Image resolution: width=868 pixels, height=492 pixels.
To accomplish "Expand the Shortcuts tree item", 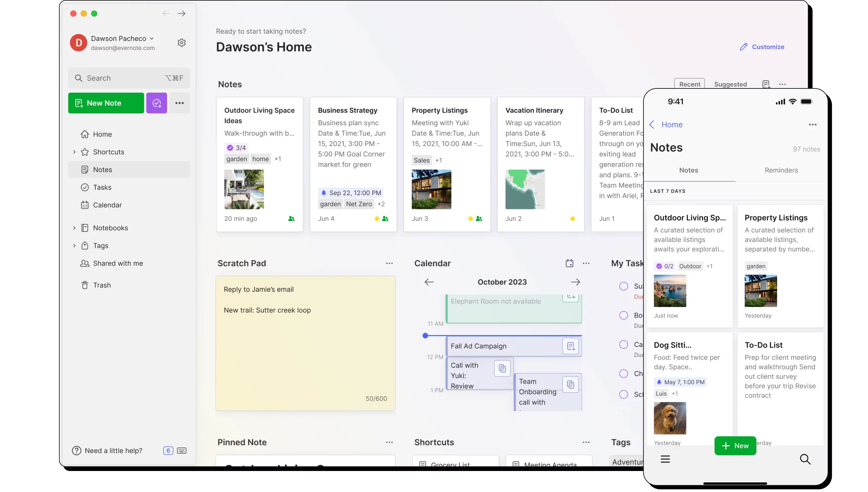I will pos(75,151).
